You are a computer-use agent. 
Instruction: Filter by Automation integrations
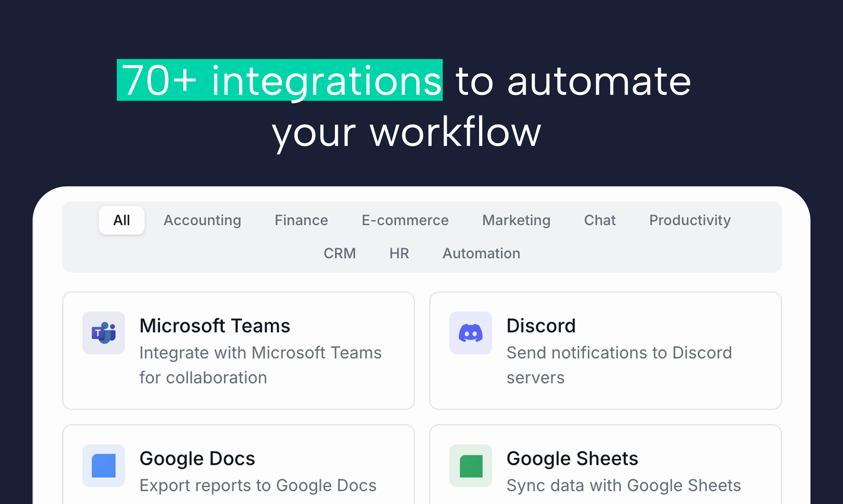[481, 253]
